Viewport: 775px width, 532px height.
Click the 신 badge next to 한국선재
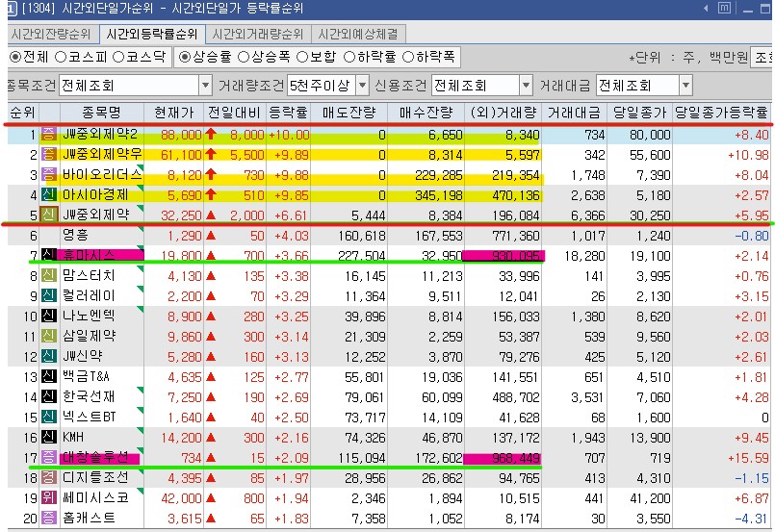(x=48, y=396)
